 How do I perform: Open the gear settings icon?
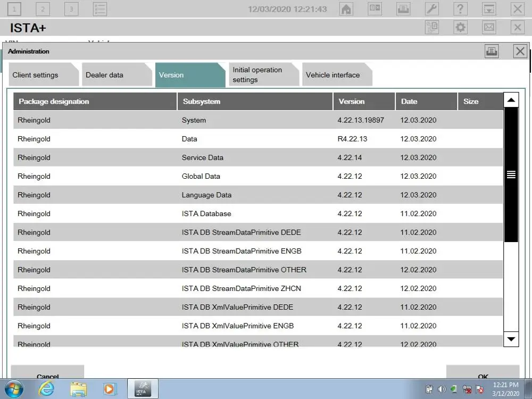(460, 28)
